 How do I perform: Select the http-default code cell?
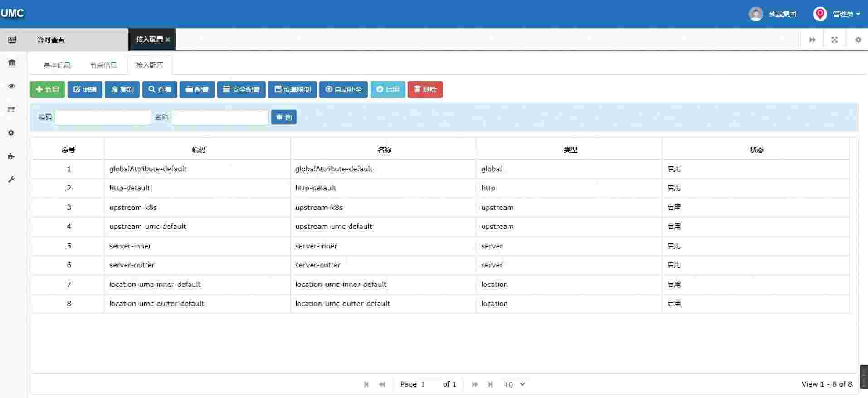coord(198,188)
